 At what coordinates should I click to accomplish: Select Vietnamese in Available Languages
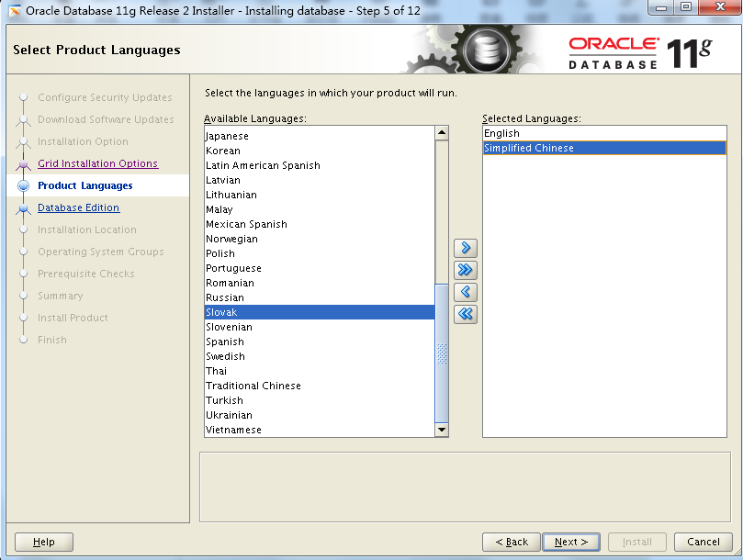pyautogui.click(x=320, y=430)
